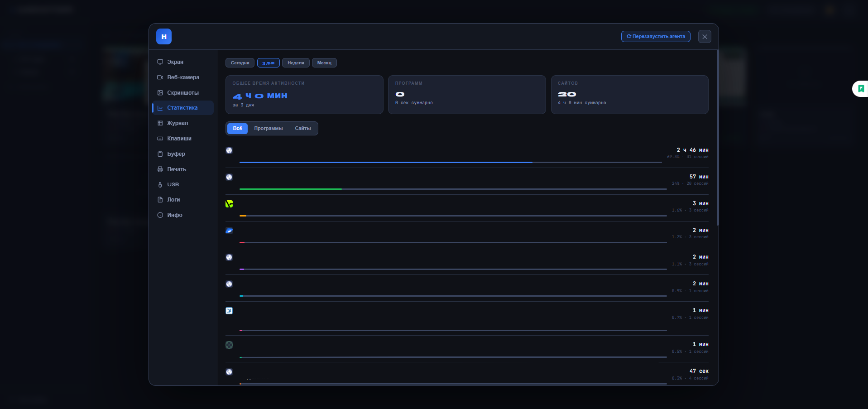
Task: Open the Инфо section
Action: tap(182, 215)
